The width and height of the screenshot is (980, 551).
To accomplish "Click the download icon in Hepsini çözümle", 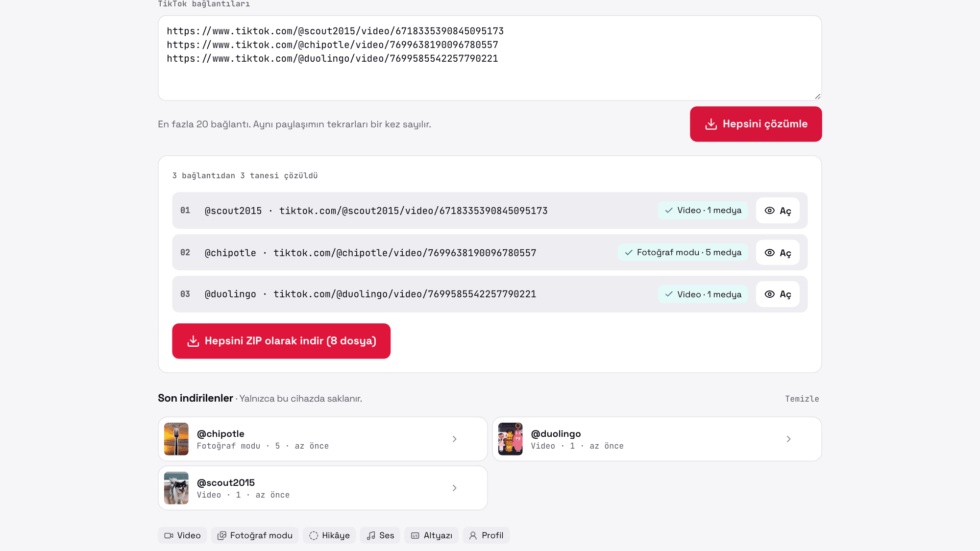I will pos(711,124).
